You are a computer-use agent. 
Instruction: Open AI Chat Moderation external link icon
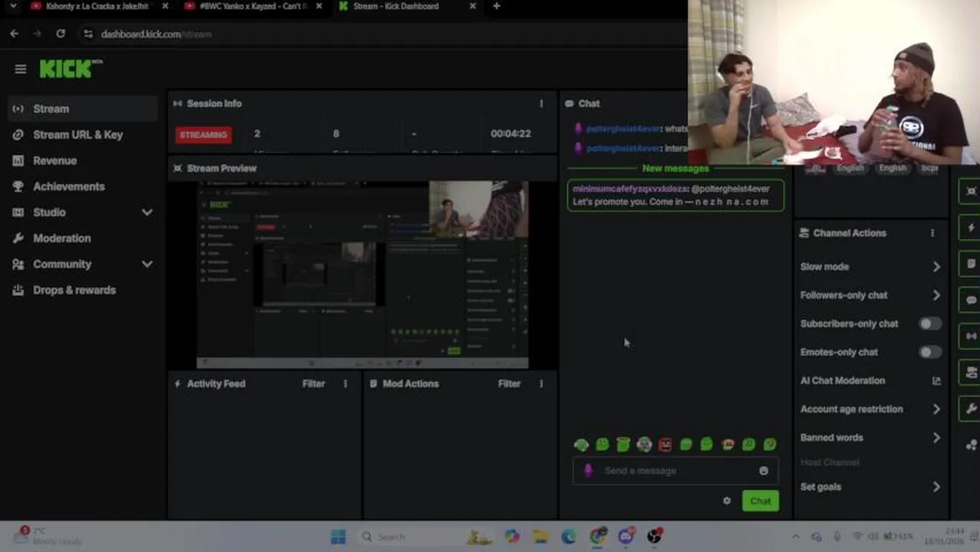936,381
